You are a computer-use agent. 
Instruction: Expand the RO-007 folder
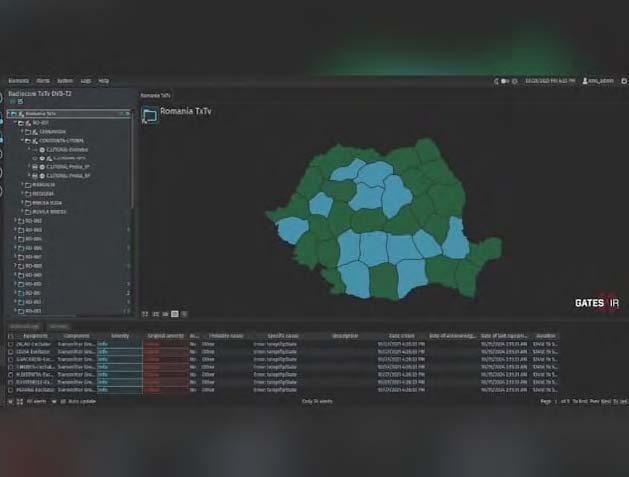click(x=16, y=257)
